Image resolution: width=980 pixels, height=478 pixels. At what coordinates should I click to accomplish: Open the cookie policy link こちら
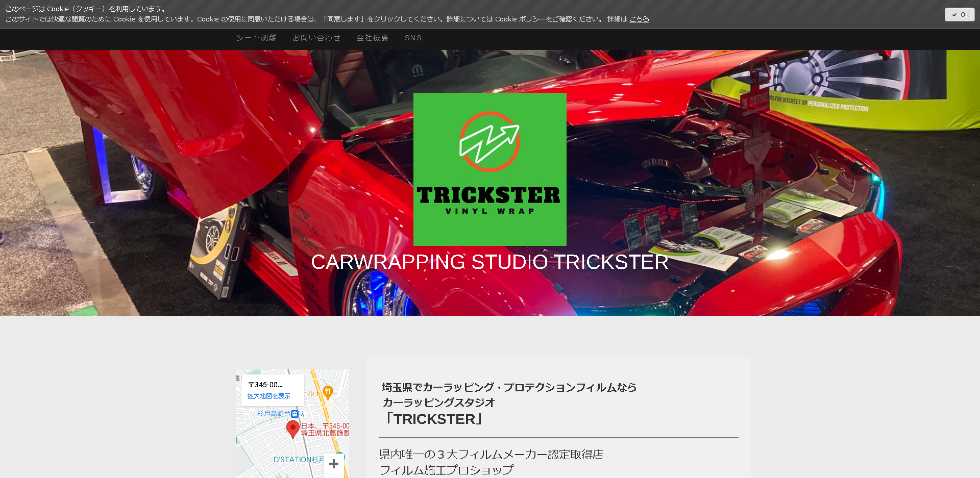639,19
